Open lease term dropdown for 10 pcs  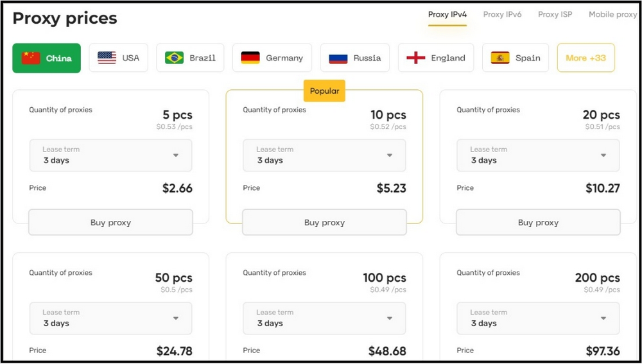[324, 155]
